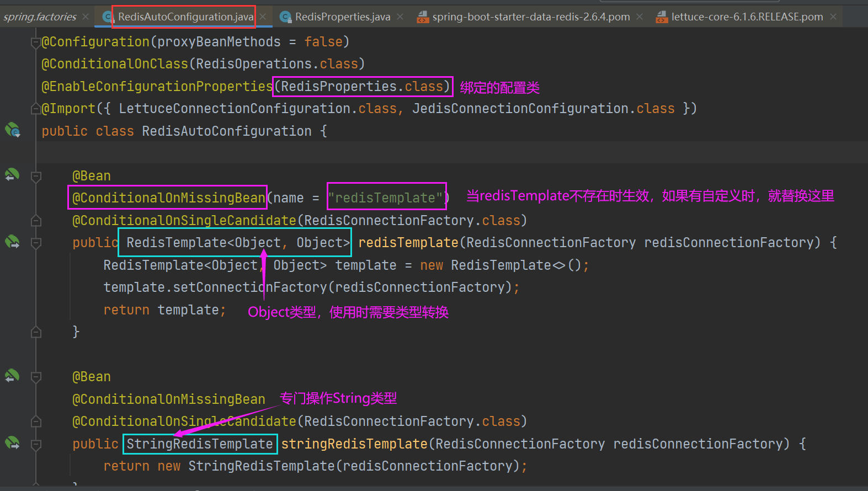Collapse fold at first @Bean line
The height and width of the screenshot is (491, 868).
(x=36, y=177)
